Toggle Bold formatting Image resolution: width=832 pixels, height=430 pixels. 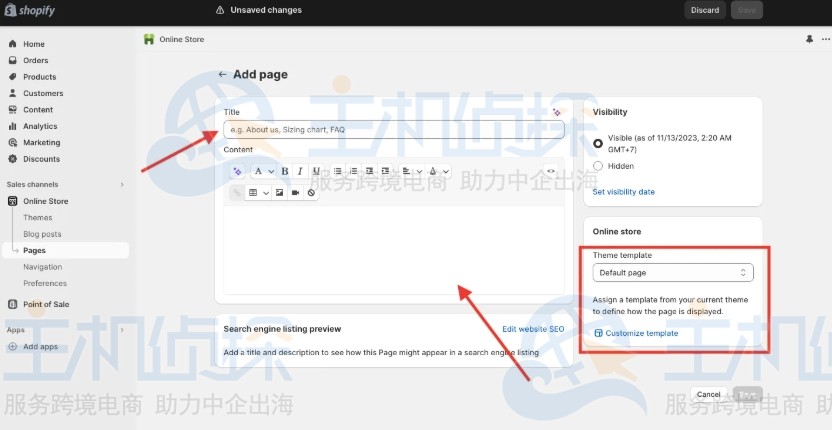(x=285, y=171)
